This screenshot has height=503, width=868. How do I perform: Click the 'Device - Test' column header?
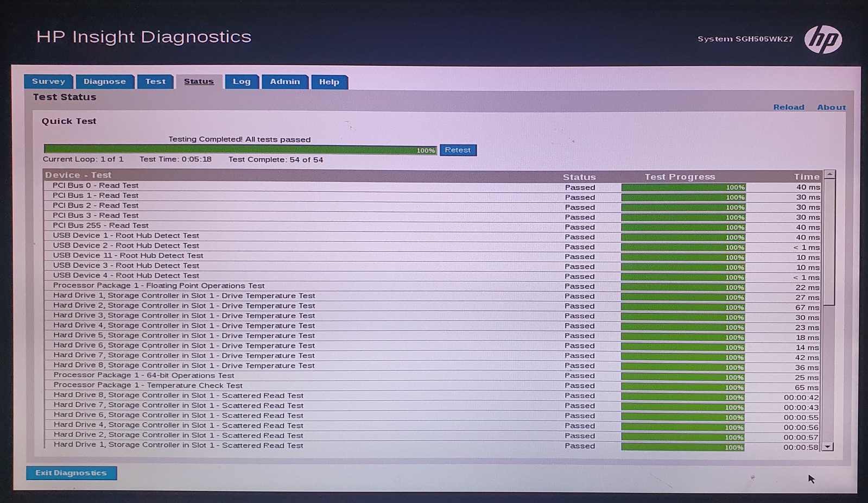click(x=78, y=175)
